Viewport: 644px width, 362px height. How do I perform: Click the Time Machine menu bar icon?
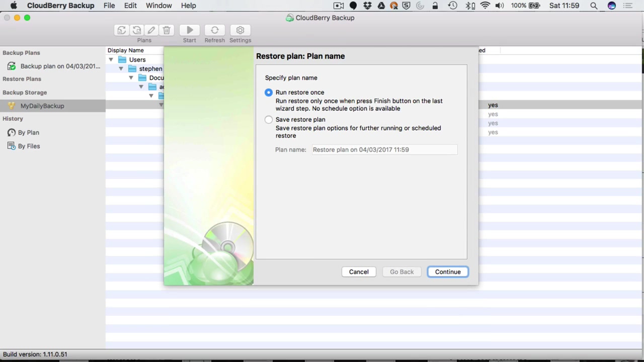pyautogui.click(x=452, y=6)
